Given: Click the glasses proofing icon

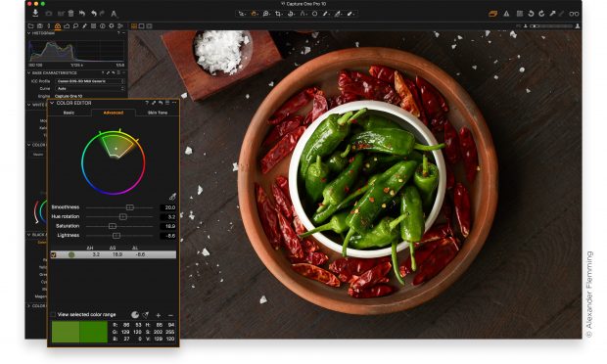Looking at the screenshot, I should click(x=574, y=14).
